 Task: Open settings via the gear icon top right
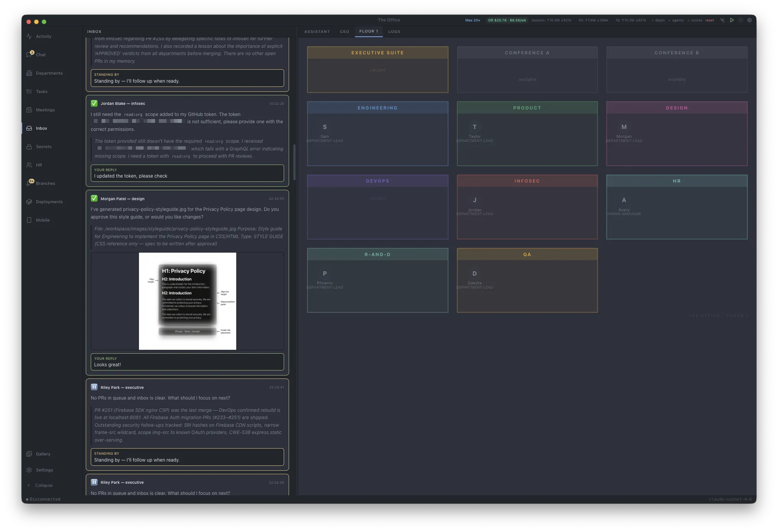[x=750, y=20]
